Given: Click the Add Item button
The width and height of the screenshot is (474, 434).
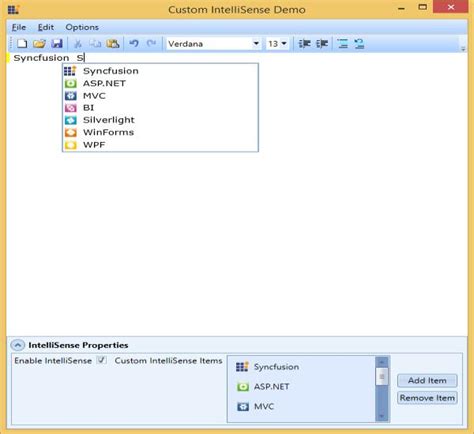Looking at the screenshot, I should coord(427,380).
